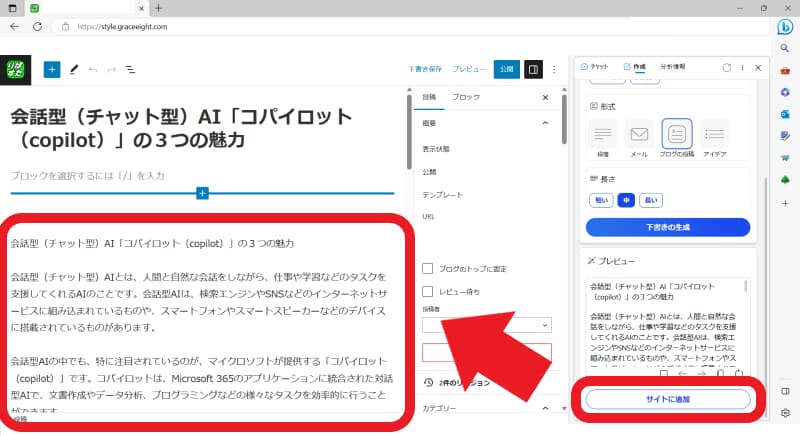Click 下書き保存 to save draft
800x436 pixels.
coord(425,69)
